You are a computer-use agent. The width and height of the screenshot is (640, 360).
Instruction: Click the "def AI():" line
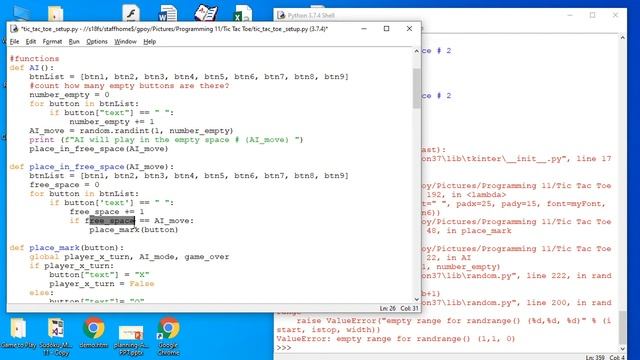(x=32, y=67)
